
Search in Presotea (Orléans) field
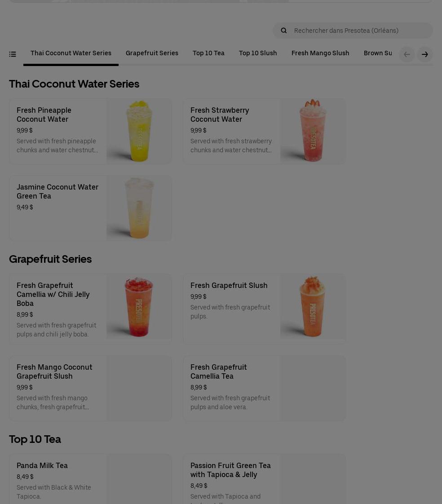click(x=353, y=31)
